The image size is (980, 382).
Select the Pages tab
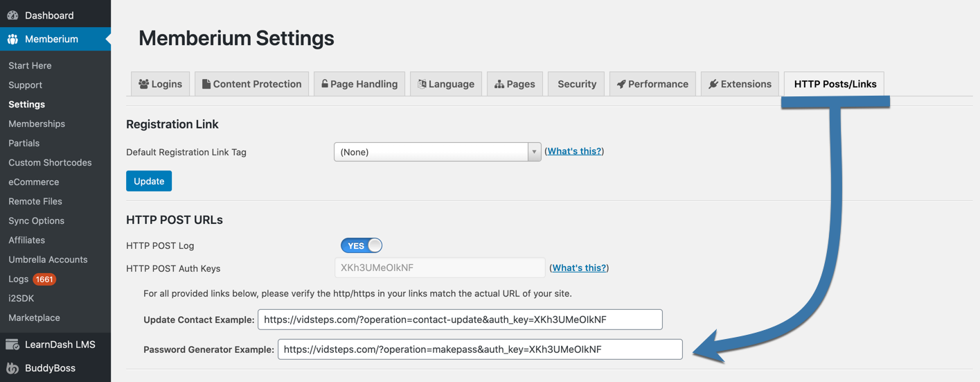pos(515,84)
